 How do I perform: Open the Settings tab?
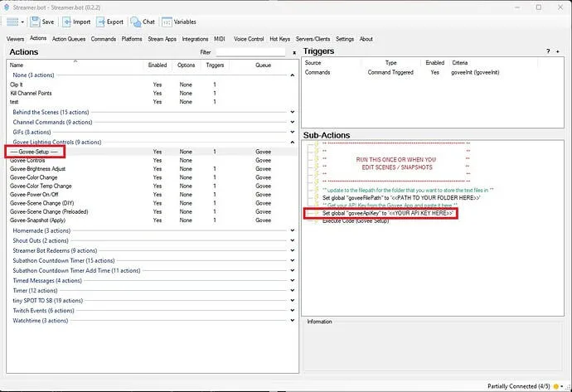pos(345,39)
